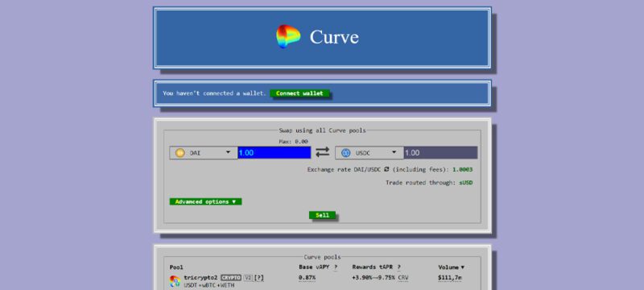
Task: Click the [?] tag next to tricrypto2
Action: (259, 278)
